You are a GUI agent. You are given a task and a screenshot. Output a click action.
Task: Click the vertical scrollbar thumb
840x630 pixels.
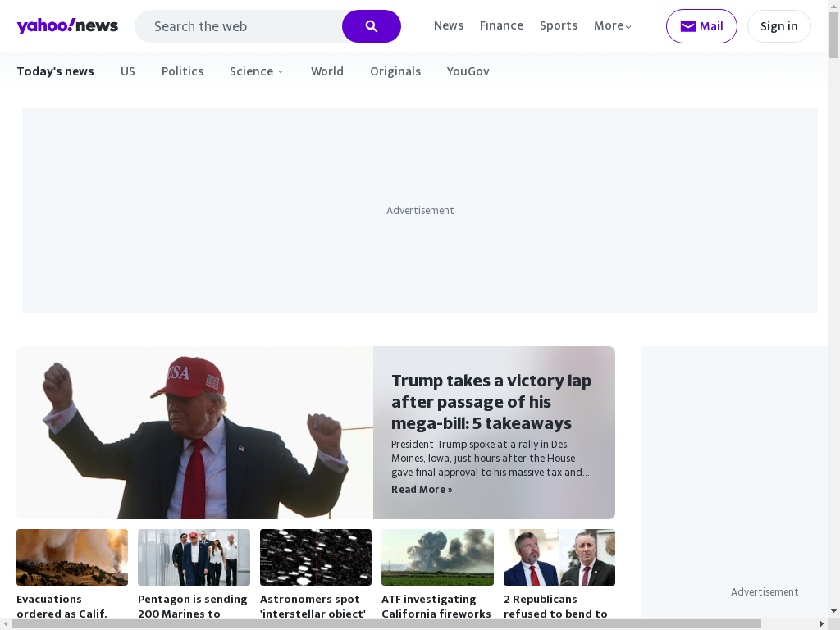coord(833,34)
